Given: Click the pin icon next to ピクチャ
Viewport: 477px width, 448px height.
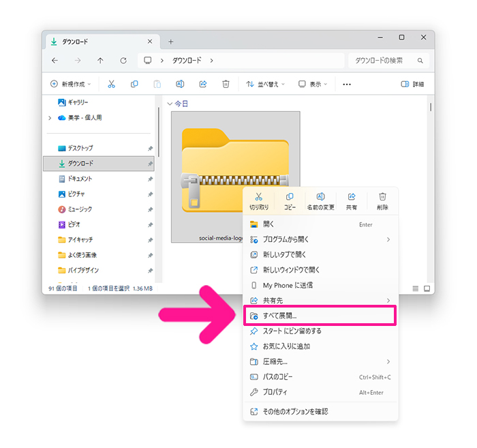Looking at the screenshot, I should click(151, 194).
